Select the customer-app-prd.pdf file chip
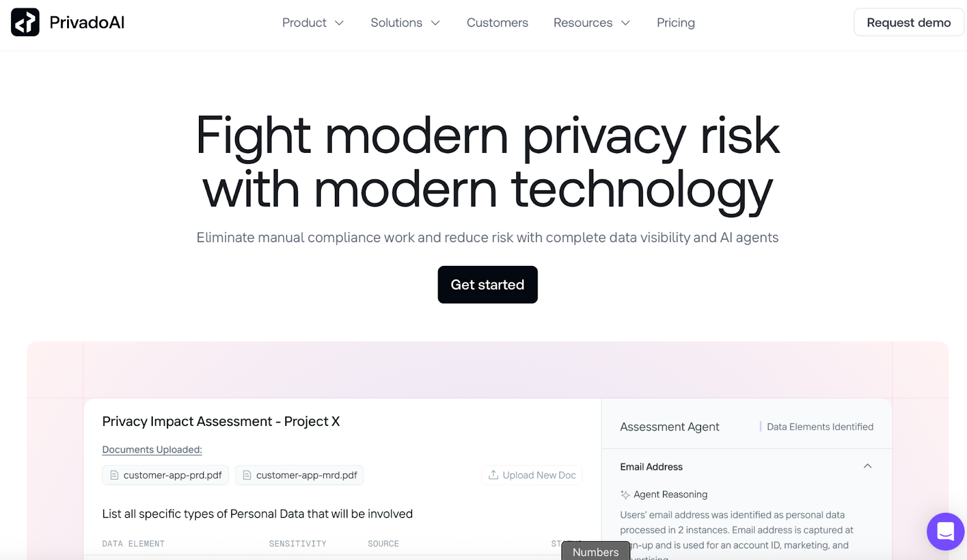Screen dimensions: 967x560 165,475
